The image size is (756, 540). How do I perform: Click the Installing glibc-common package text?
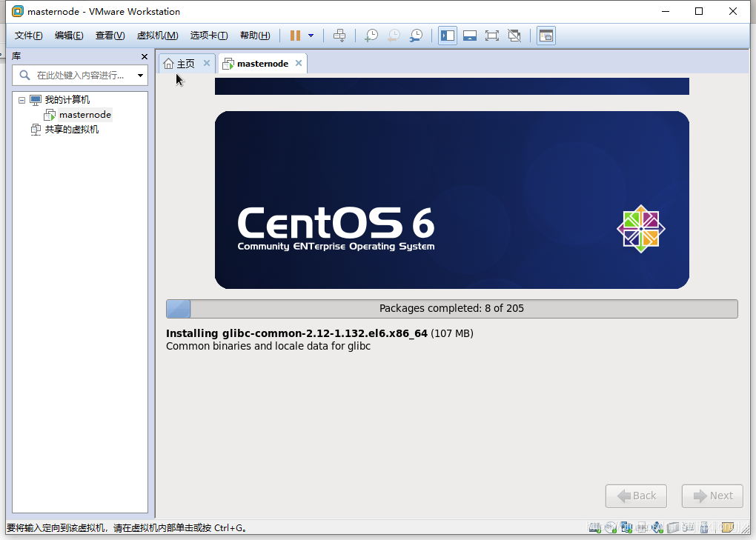point(319,333)
